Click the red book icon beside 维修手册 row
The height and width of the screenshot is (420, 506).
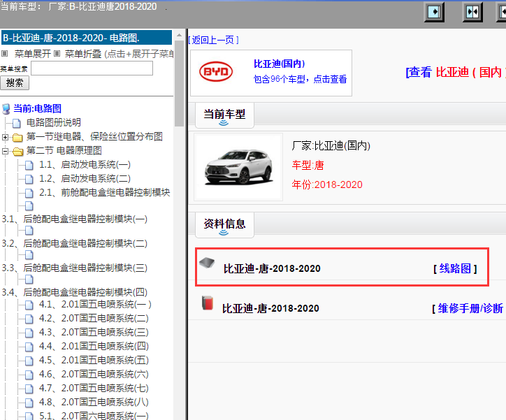point(208,303)
